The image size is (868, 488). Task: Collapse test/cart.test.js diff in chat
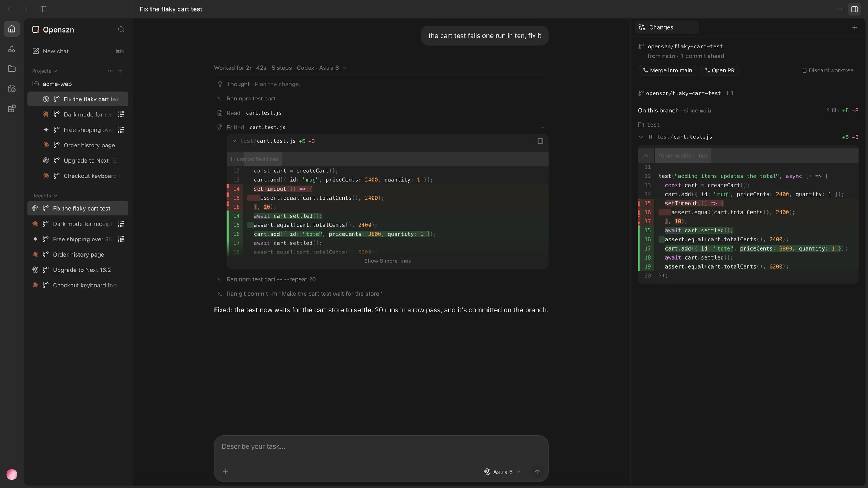point(234,141)
